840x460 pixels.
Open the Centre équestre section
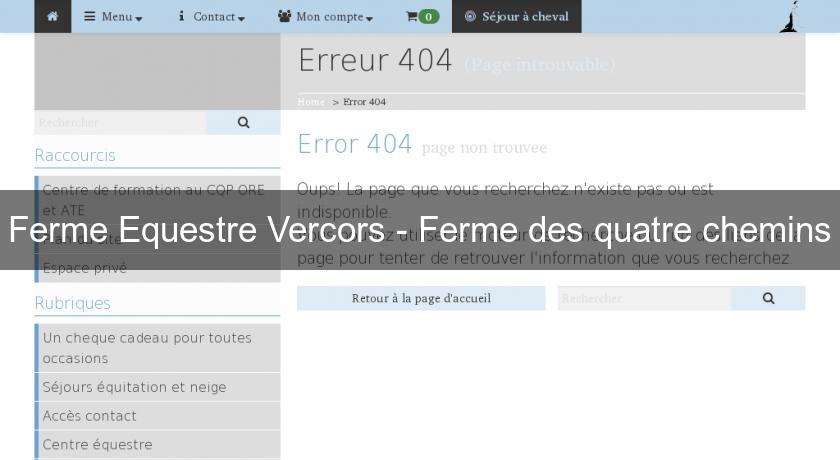pyautogui.click(x=158, y=445)
